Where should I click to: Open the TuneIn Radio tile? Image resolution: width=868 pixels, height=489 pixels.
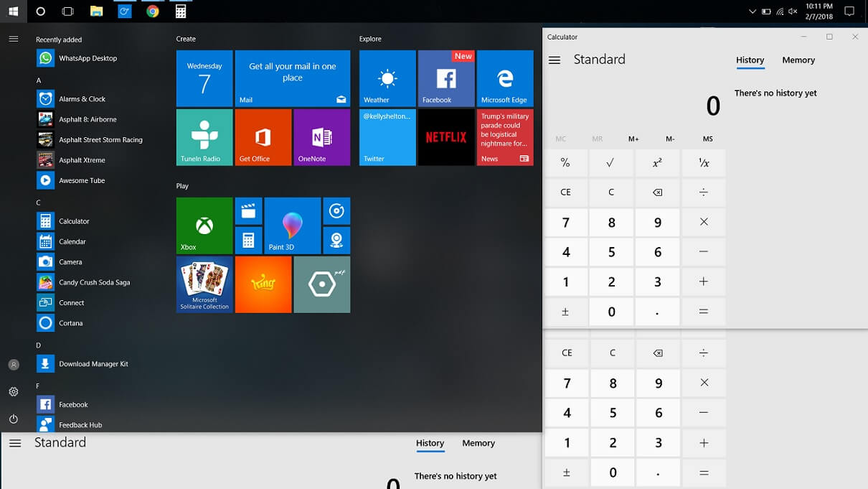[204, 137]
